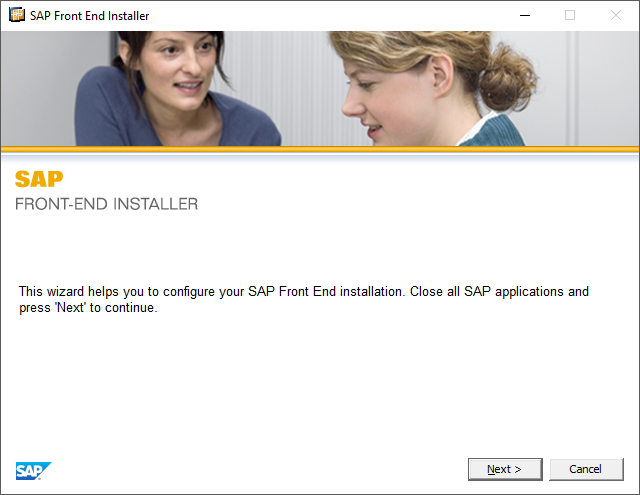Cancel the SAP installation wizard
Screen dimensions: 640x495
pos(586,469)
